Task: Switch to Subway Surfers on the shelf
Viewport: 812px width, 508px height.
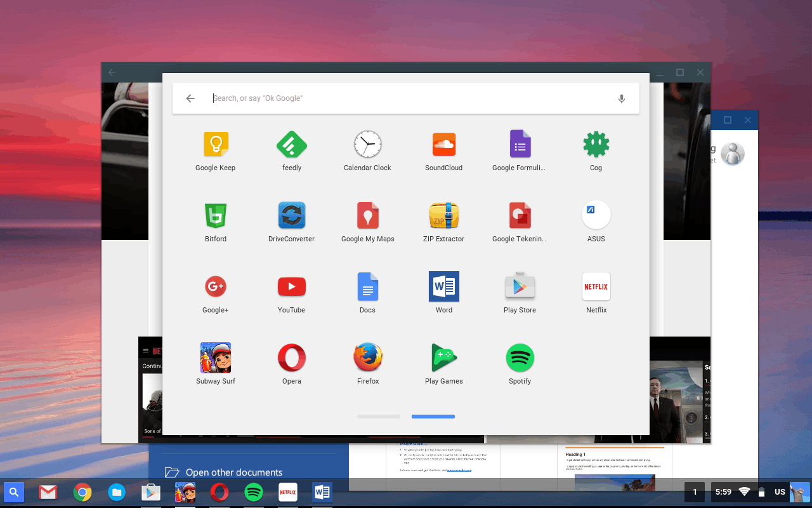Action: click(185, 492)
